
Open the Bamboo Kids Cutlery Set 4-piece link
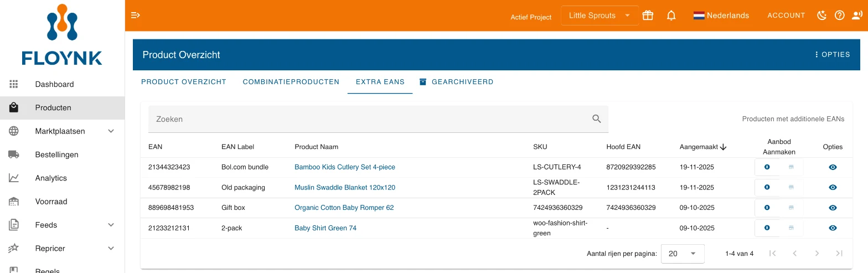[x=345, y=167]
